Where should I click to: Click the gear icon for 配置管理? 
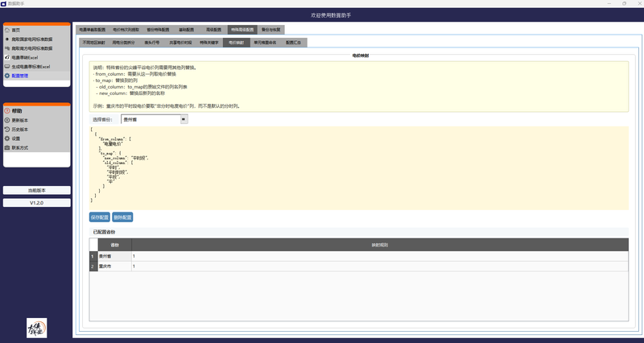(x=7, y=76)
